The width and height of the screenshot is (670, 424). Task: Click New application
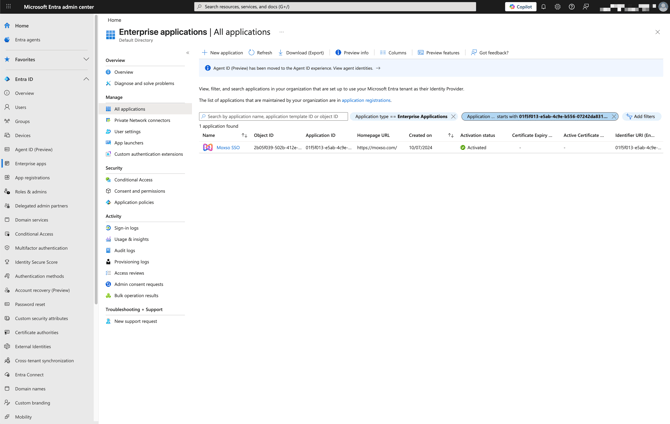click(222, 53)
